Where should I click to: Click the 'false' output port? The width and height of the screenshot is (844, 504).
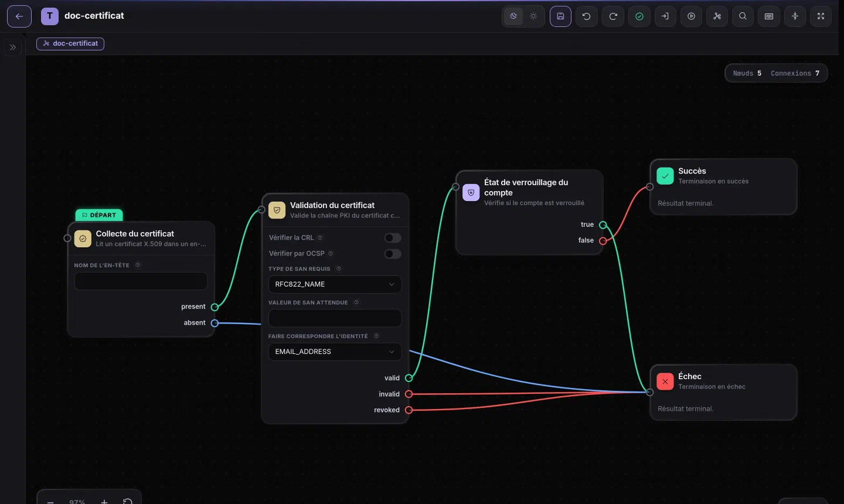pos(603,241)
